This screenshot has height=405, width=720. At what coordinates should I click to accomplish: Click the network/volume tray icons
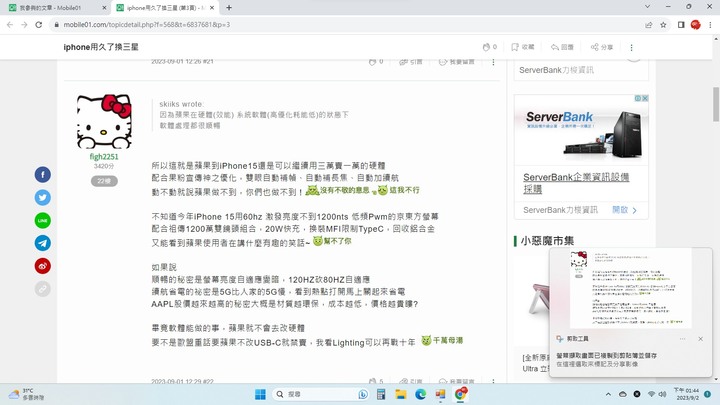click(x=657, y=394)
